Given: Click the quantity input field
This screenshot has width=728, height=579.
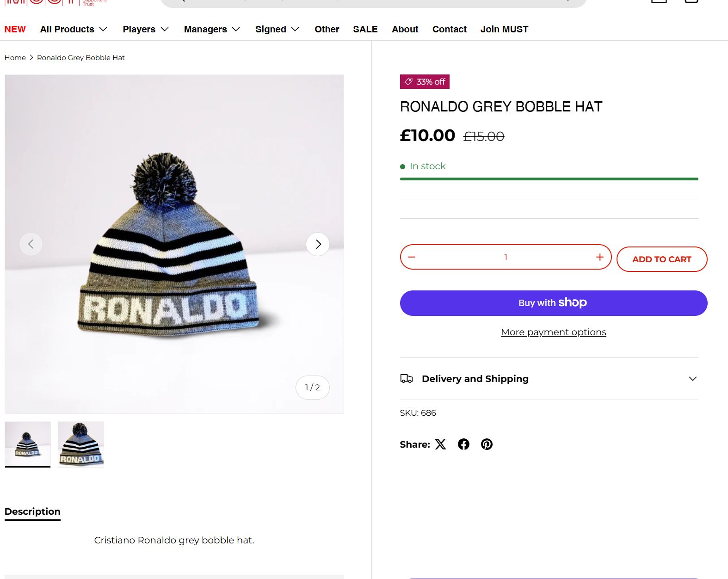Looking at the screenshot, I should click(506, 257).
